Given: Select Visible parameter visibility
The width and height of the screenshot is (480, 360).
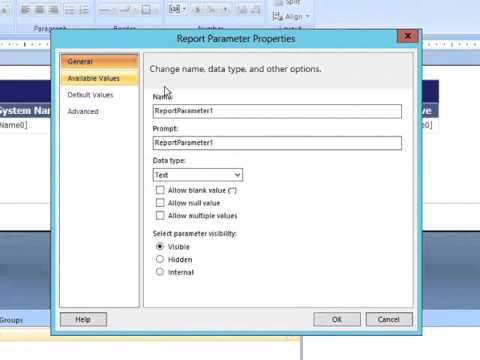Looking at the screenshot, I should [160, 246].
